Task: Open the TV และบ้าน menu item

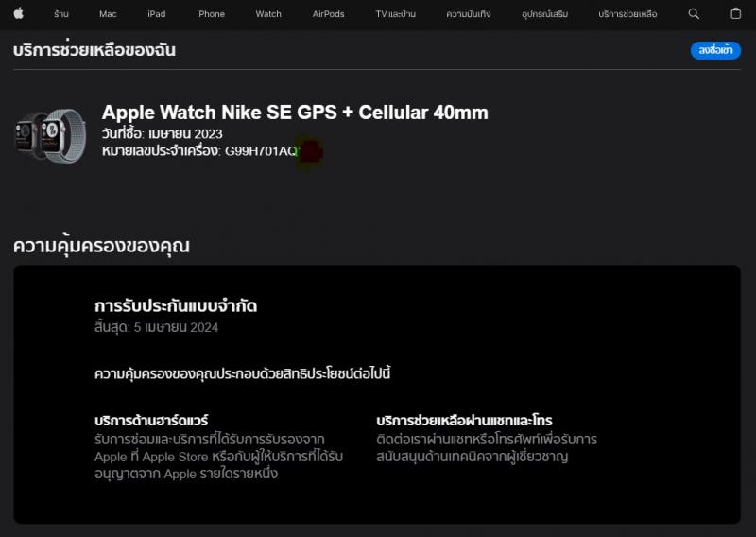Action: click(x=395, y=14)
